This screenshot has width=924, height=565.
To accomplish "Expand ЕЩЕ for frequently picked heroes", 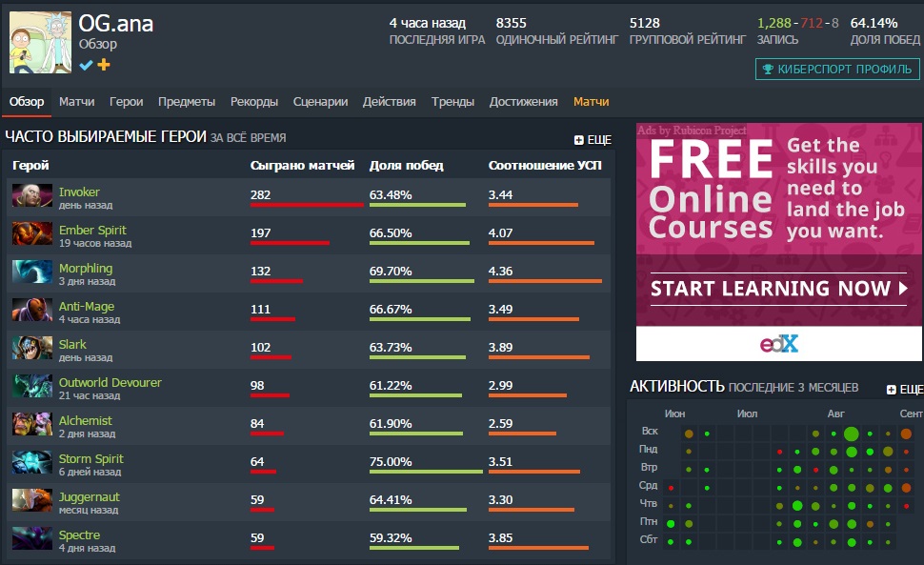I will click(x=593, y=140).
